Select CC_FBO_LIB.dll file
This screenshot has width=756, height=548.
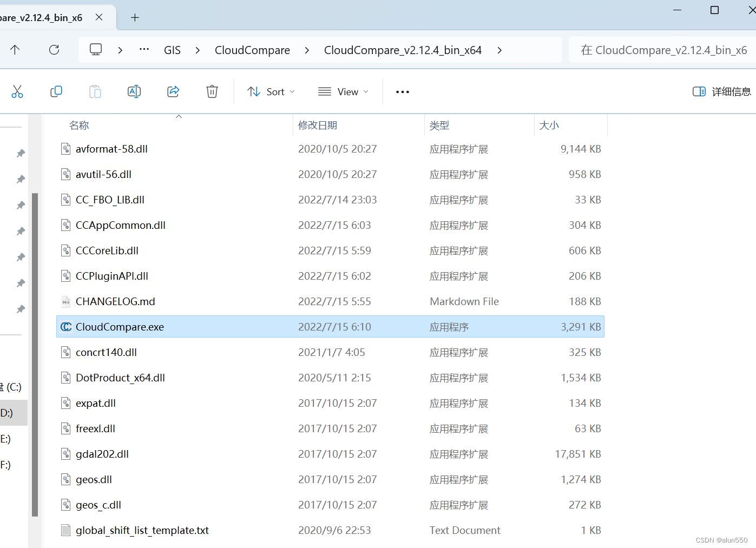click(330, 200)
